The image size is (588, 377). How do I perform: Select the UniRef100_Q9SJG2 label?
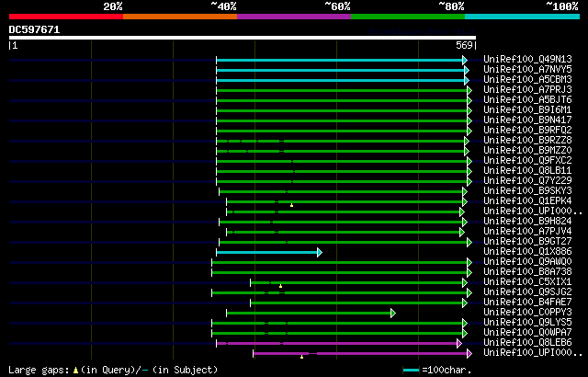(527, 292)
